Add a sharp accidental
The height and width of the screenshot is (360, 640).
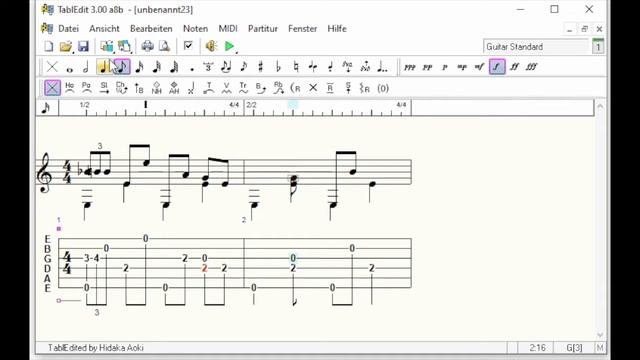260,67
